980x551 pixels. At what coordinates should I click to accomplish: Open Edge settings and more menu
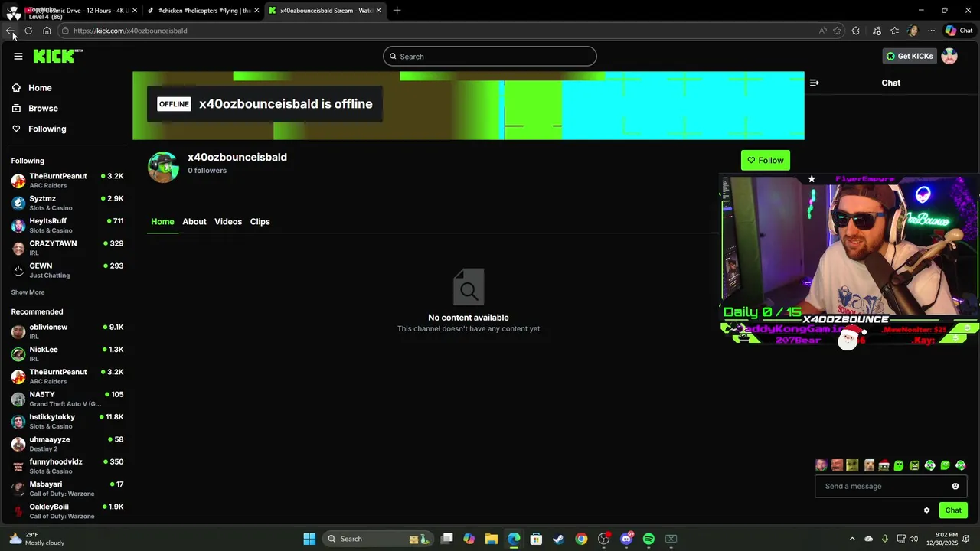click(x=931, y=31)
